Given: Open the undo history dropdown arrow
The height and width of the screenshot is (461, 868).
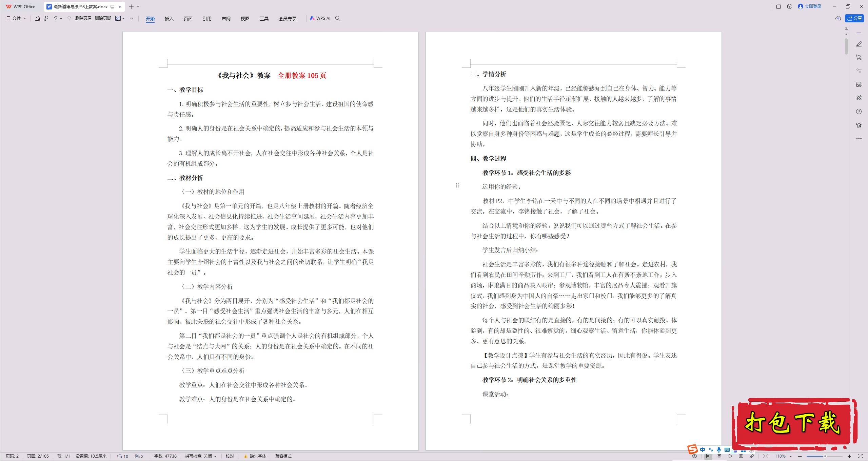Looking at the screenshot, I should pos(61,18).
